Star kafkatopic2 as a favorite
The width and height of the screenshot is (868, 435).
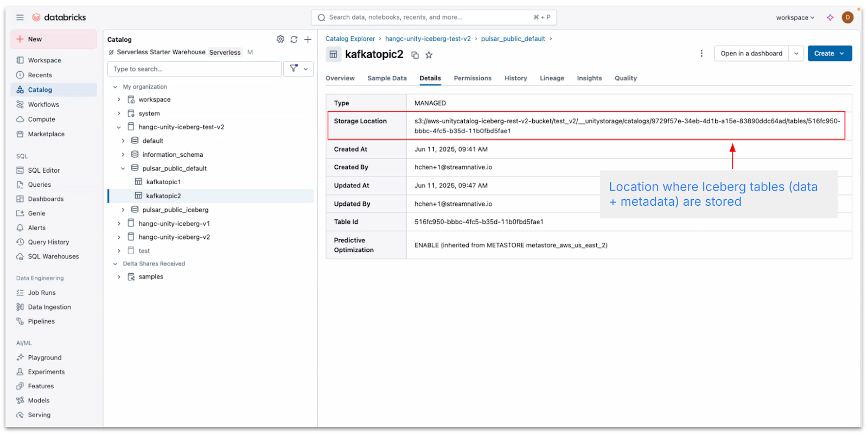[429, 55]
